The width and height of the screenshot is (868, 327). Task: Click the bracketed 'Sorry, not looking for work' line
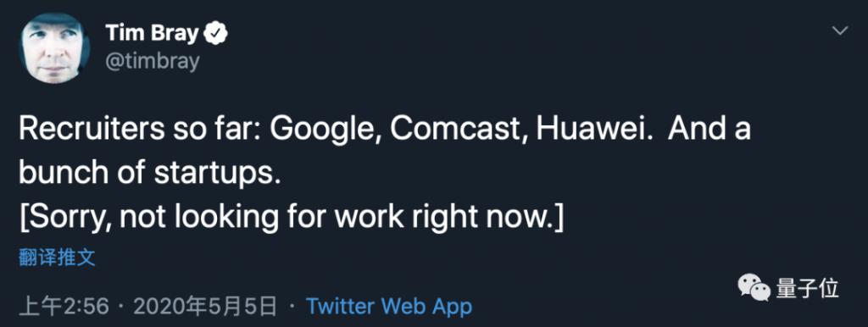click(292, 218)
